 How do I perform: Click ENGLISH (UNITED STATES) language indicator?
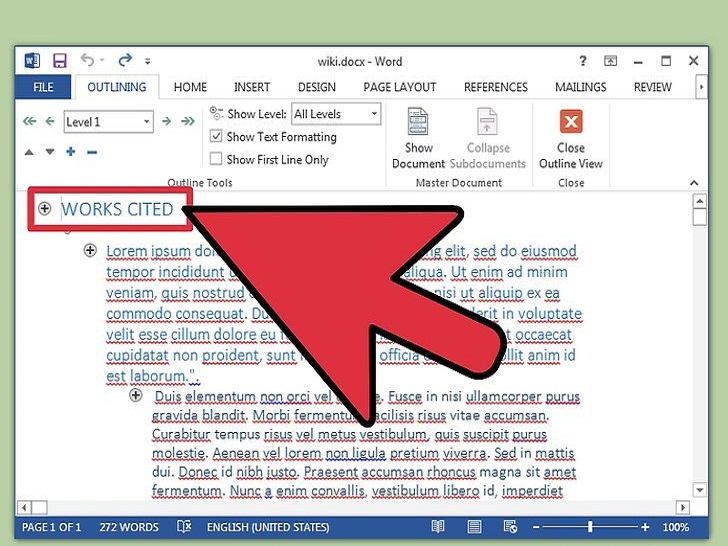(268, 527)
